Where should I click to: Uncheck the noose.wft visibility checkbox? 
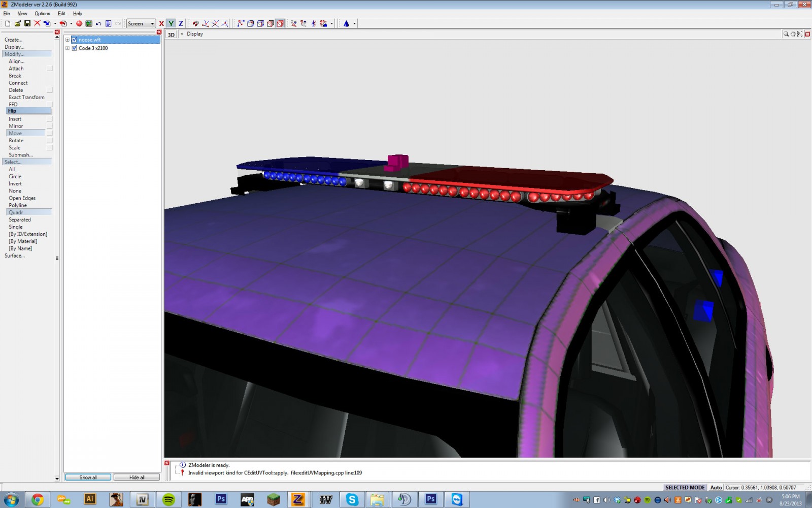(x=75, y=40)
